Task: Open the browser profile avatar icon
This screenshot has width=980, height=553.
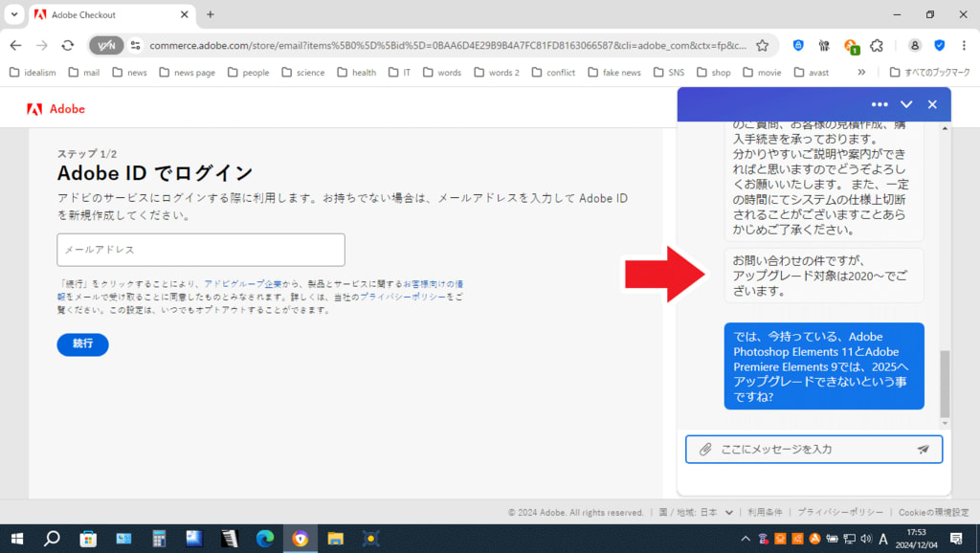Action: click(914, 45)
